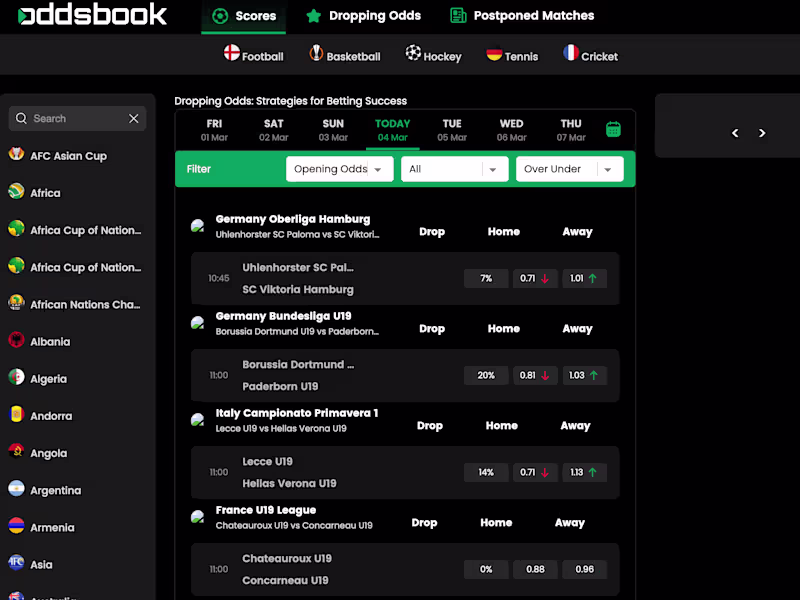
Task: Click the Angola flag icon
Action: coord(16,451)
